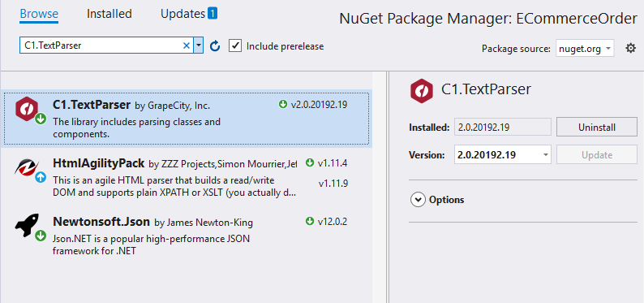Open the Package source dropdown

coord(586,49)
